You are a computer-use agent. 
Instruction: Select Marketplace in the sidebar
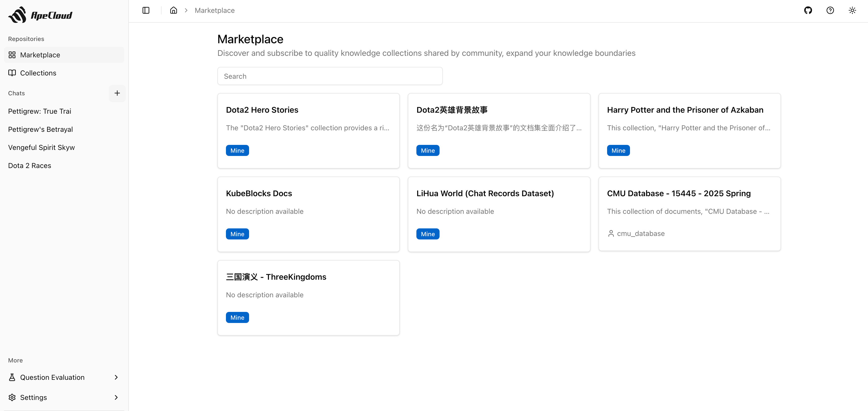point(64,55)
